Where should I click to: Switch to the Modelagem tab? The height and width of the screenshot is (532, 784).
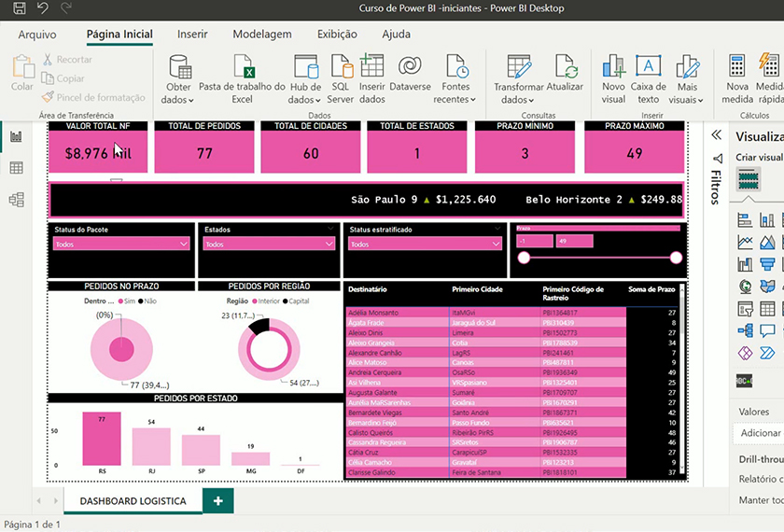coord(262,35)
